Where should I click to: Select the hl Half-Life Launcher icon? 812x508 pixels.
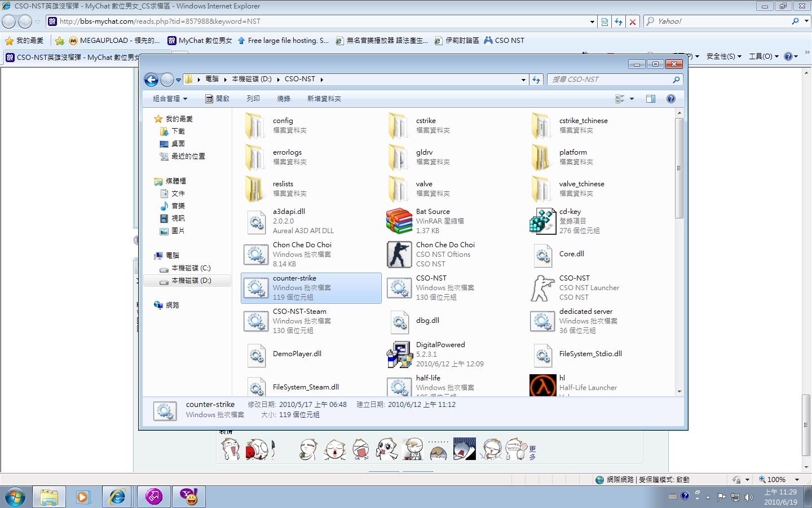click(x=543, y=386)
